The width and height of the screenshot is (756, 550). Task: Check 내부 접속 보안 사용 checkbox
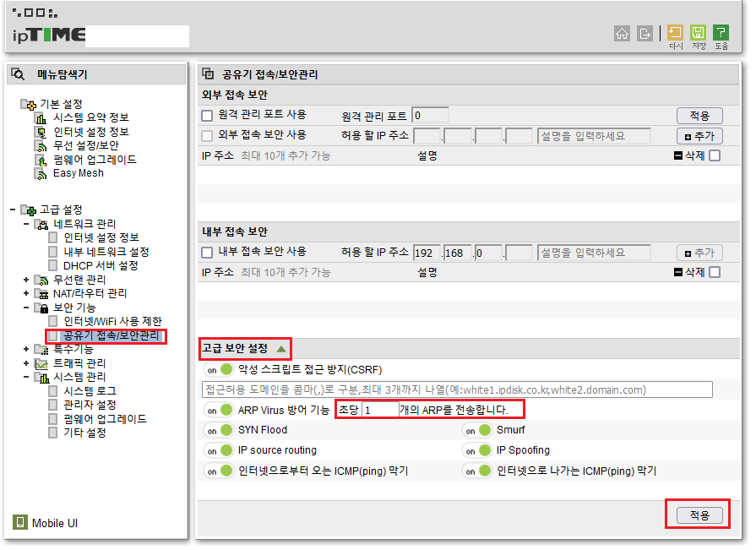tap(207, 252)
